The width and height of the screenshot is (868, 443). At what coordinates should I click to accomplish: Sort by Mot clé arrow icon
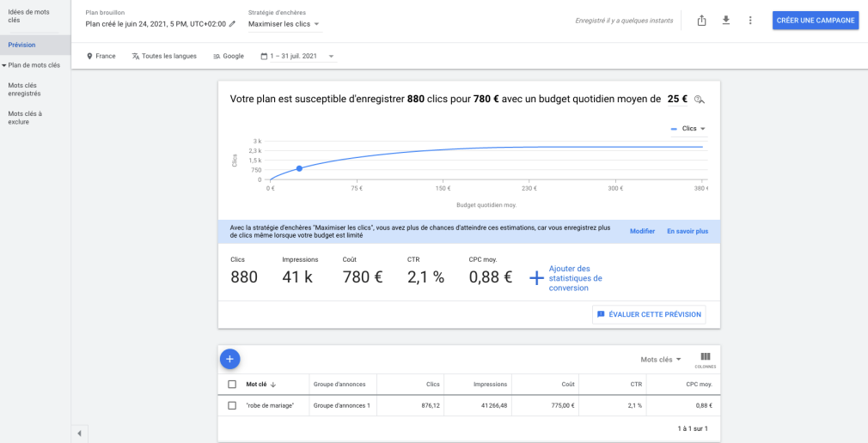tap(273, 385)
